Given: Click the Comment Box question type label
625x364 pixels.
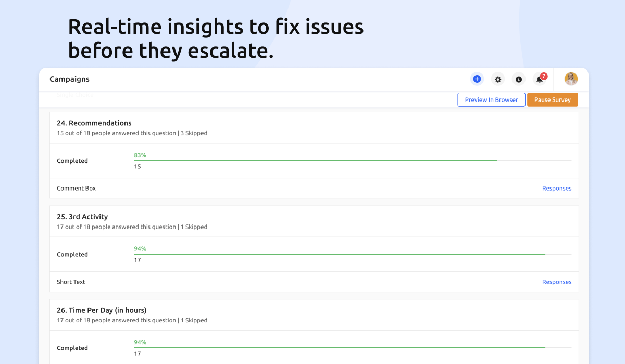Looking at the screenshot, I should point(76,189).
